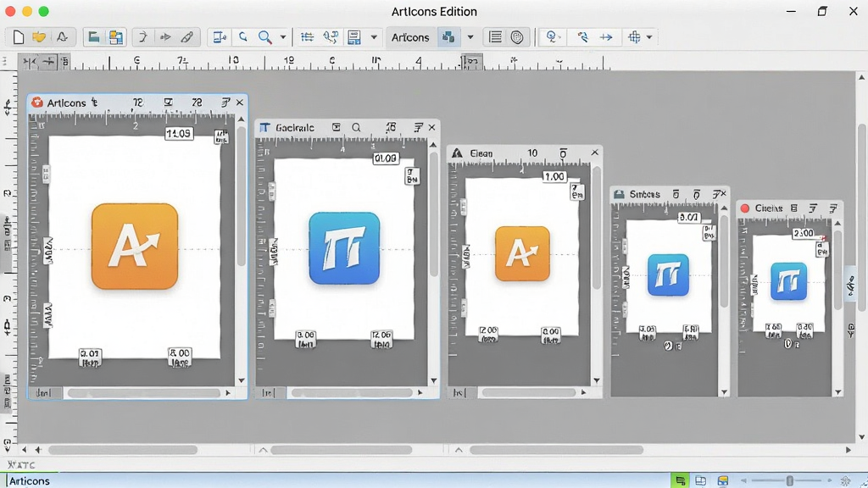Image resolution: width=868 pixels, height=488 pixels.
Task: Click the red circle in Cisiins window title
Action: (744, 208)
